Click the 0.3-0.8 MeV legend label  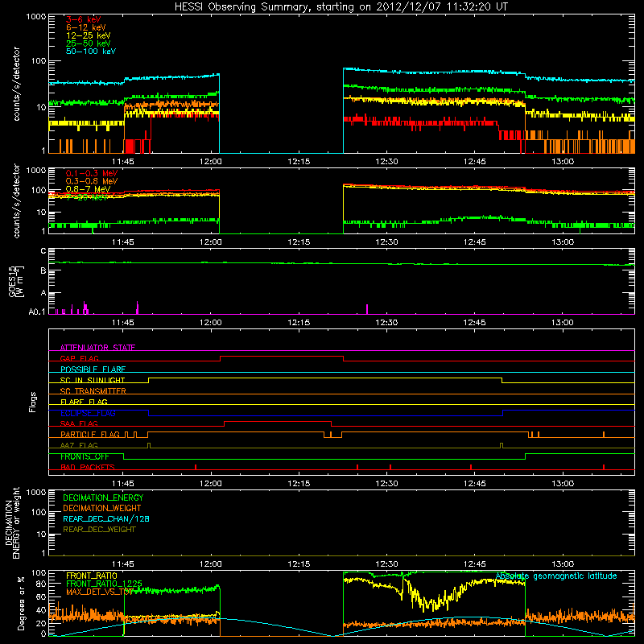point(92,181)
